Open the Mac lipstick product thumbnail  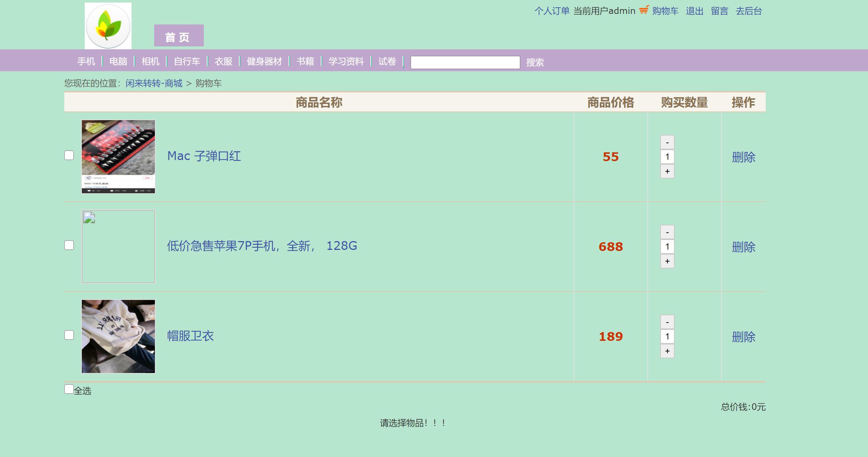pos(118,157)
